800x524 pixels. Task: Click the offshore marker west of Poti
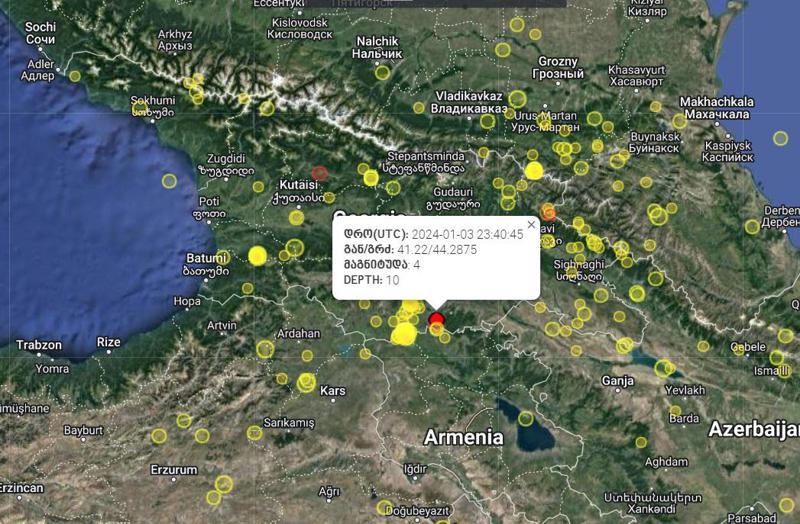169,180
